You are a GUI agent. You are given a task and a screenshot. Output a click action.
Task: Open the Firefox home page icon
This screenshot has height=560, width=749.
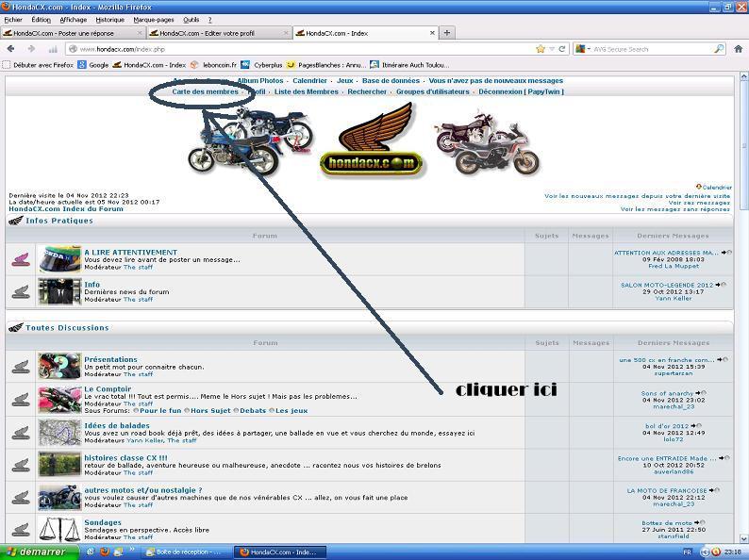tap(738, 49)
